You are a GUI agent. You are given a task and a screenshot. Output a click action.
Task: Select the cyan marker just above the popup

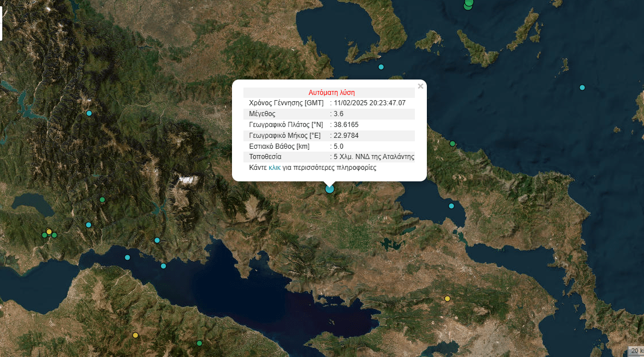click(381, 67)
